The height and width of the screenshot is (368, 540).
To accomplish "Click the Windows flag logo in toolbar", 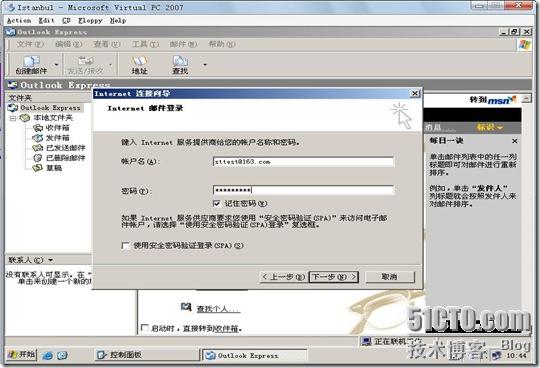I will 524,45.
